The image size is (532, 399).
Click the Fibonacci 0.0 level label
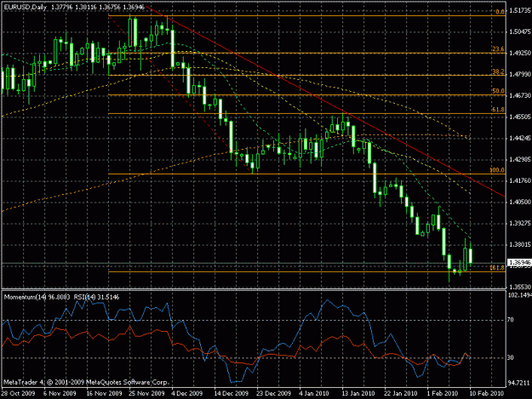pyautogui.click(x=500, y=12)
